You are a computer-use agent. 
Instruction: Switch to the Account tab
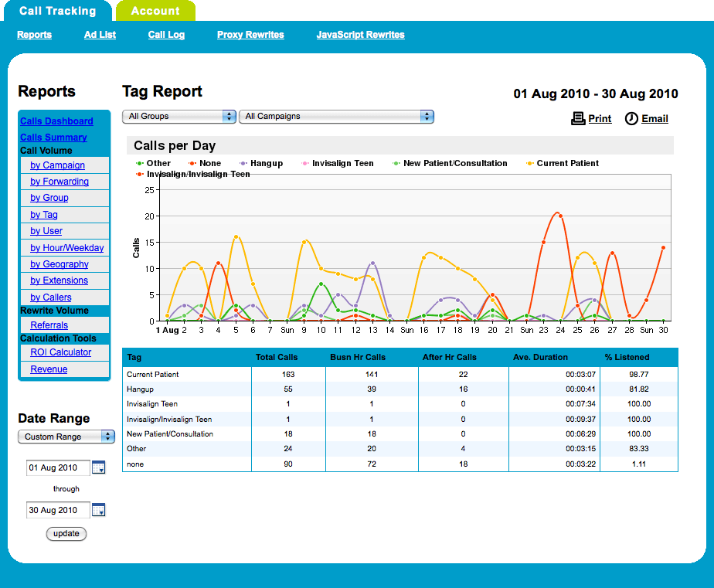click(155, 11)
